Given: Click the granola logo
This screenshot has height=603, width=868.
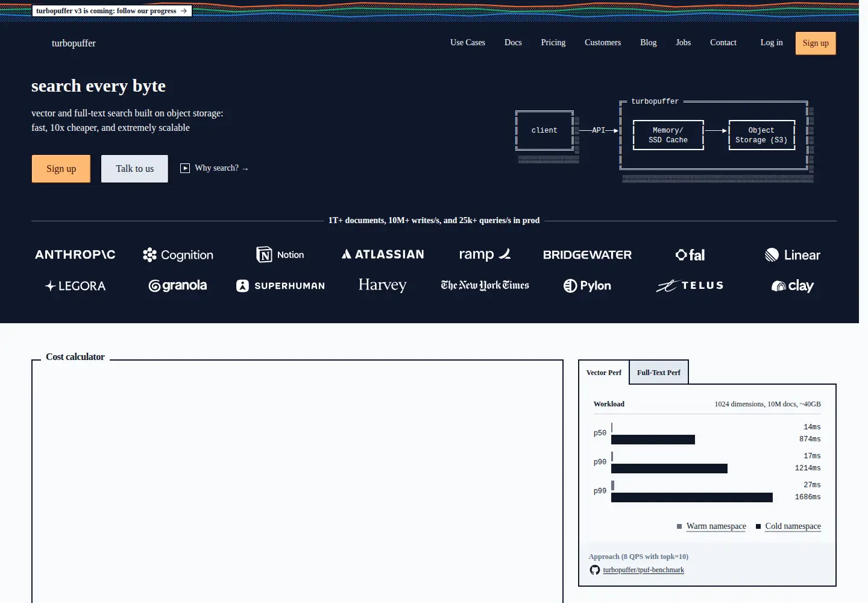Looking at the screenshot, I should pos(178,286).
